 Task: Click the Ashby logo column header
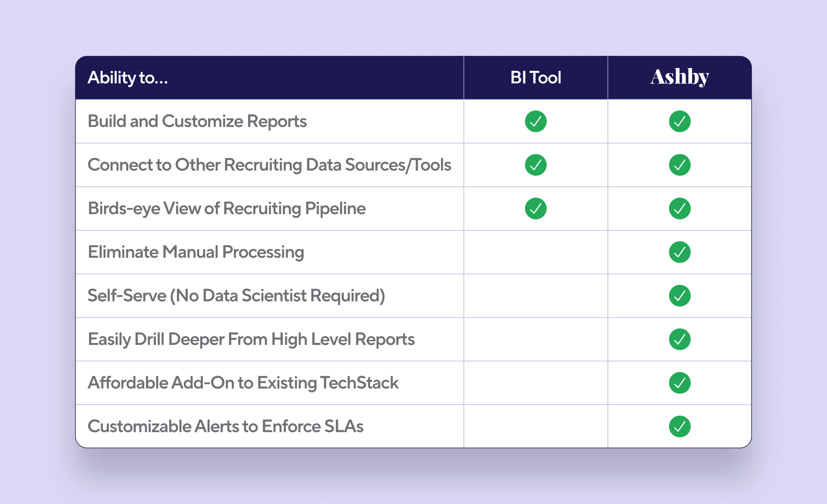(x=680, y=77)
